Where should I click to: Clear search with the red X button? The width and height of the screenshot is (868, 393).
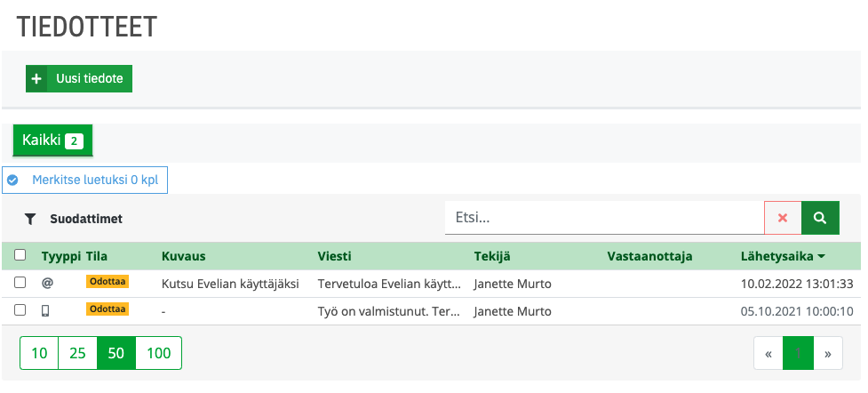click(x=783, y=217)
